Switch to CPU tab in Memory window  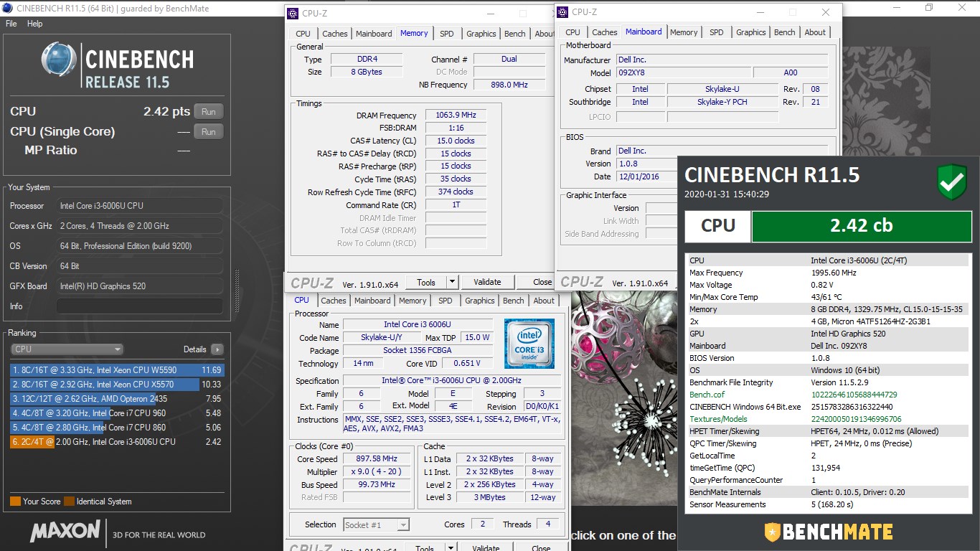pos(303,34)
